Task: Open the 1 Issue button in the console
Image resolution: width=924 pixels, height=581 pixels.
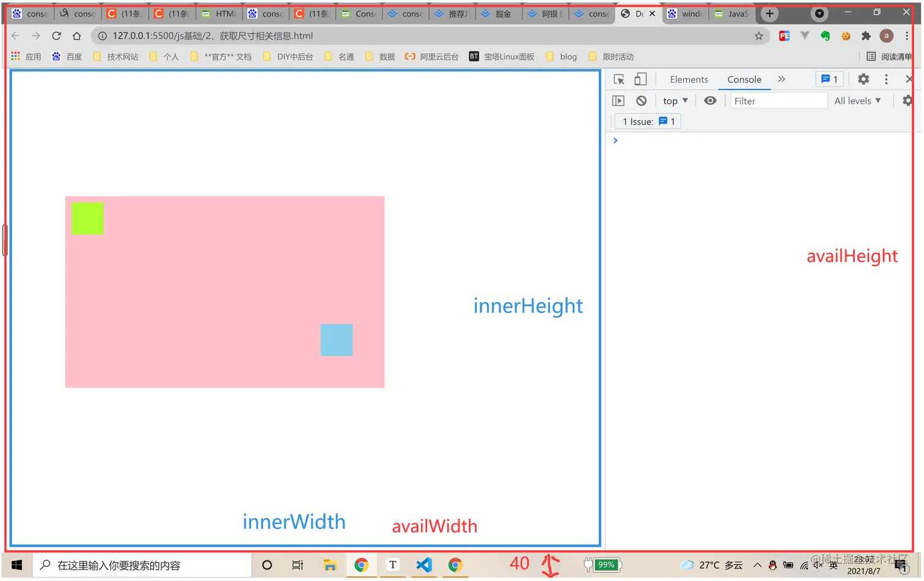Action: pos(648,122)
